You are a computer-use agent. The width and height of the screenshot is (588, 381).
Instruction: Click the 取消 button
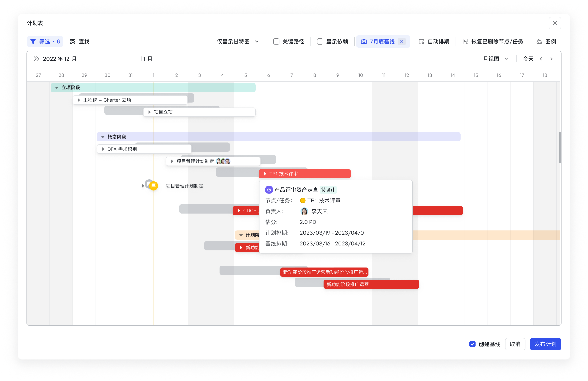point(515,344)
